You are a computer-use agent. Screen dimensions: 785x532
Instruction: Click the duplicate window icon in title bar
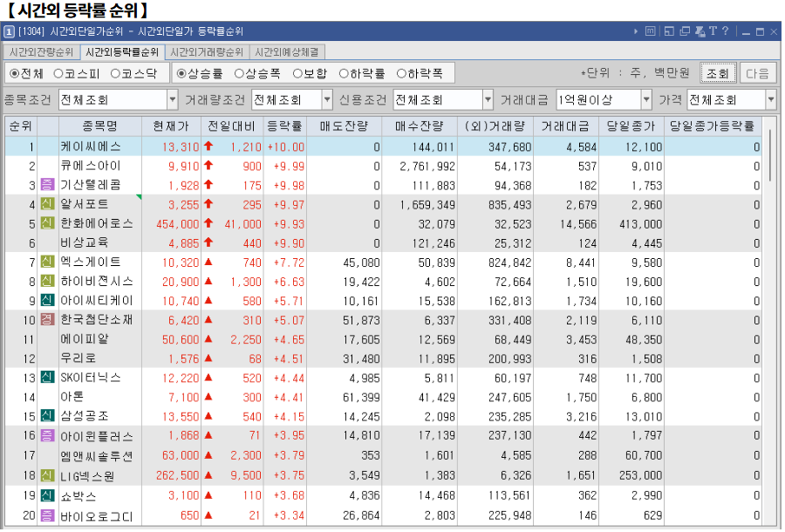point(684,31)
